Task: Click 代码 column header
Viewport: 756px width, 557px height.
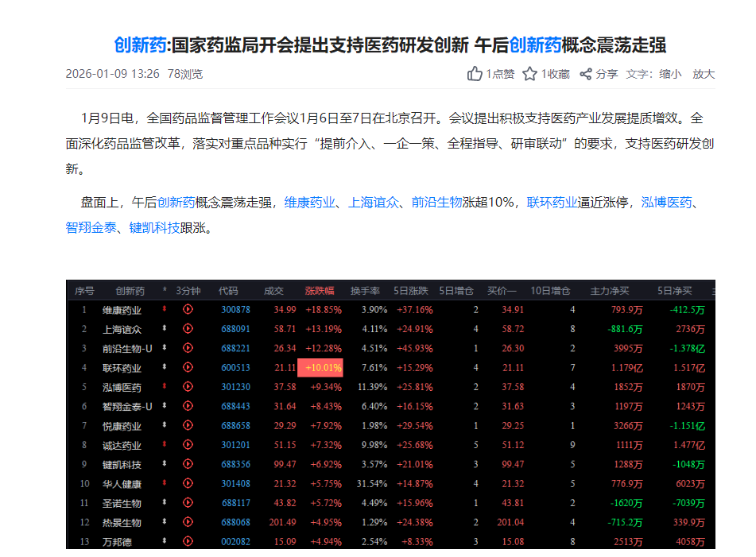Action: (228, 291)
